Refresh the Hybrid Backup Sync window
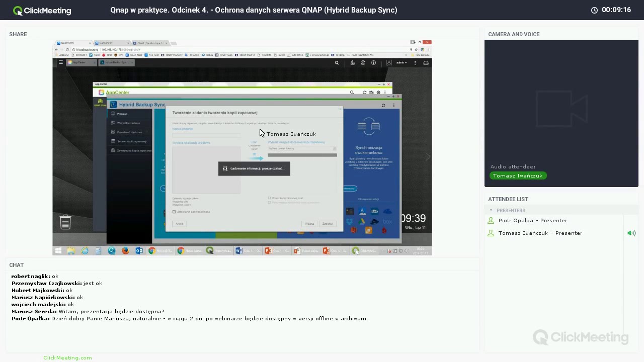The image size is (644, 362). point(383,105)
